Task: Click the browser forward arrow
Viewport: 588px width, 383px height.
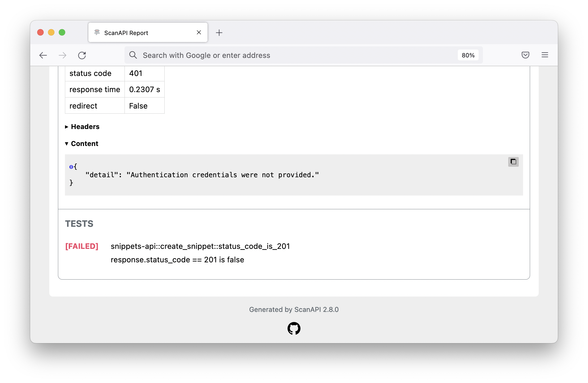Action: point(63,55)
